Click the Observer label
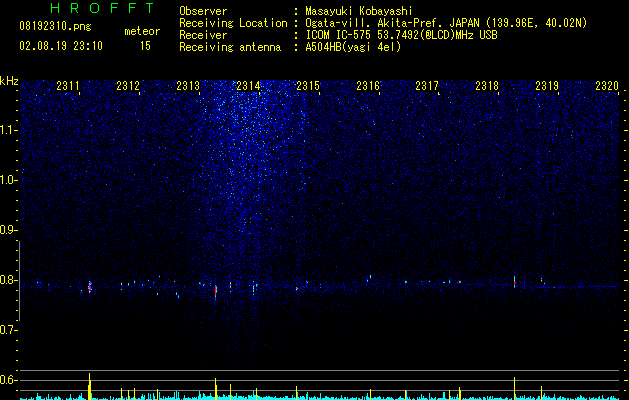The height and width of the screenshot is (400, 629). pyautogui.click(x=203, y=11)
